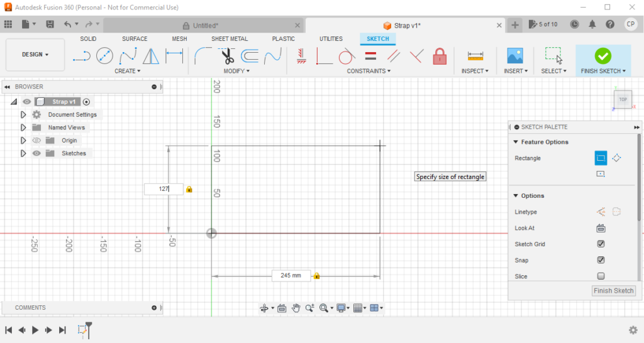Viewport: 644px width, 343px height.
Task: Apply the Equal constraint icon
Action: pyautogui.click(x=370, y=57)
